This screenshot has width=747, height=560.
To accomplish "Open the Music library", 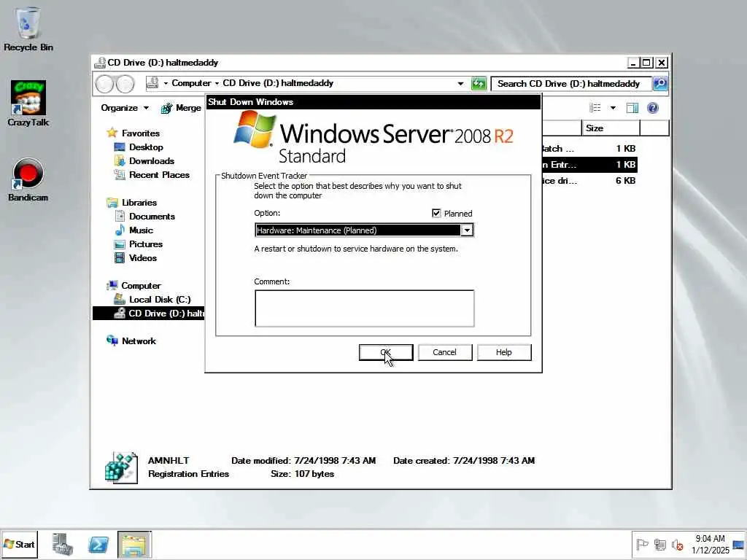I will [141, 230].
